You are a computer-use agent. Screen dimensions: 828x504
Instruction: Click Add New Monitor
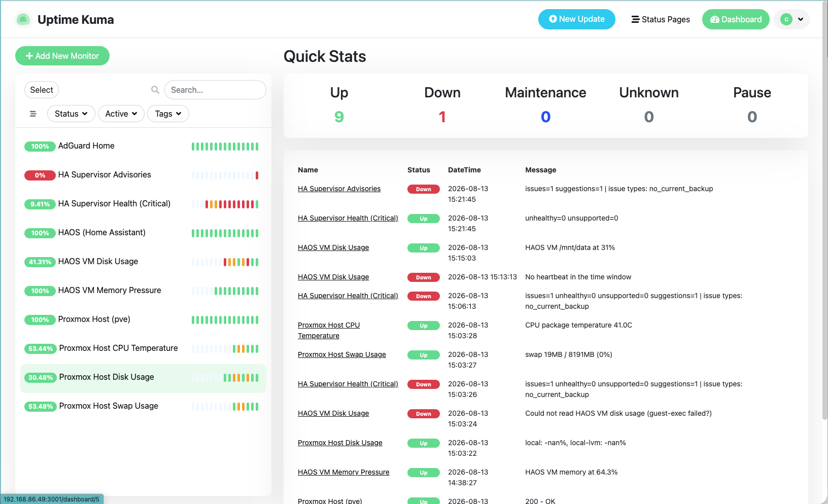[x=62, y=56]
